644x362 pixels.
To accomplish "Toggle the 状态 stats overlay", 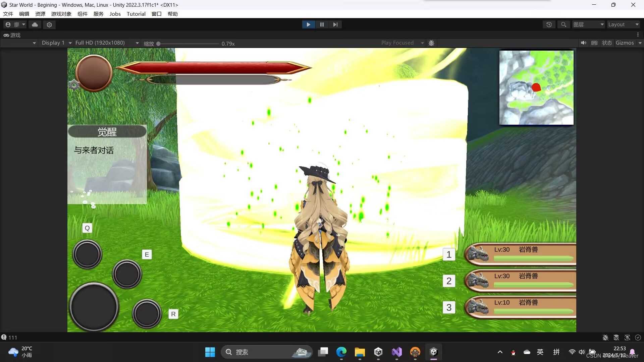I will 607,43.
